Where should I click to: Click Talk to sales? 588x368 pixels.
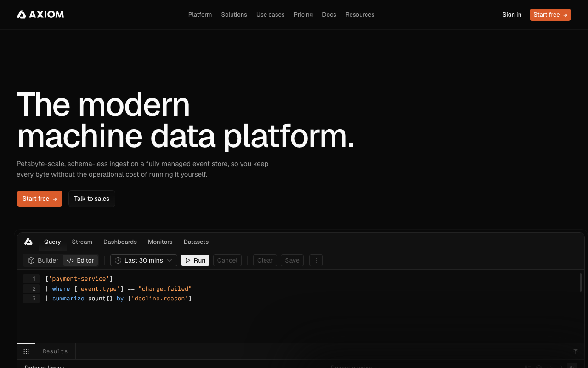tap(92, 199)
